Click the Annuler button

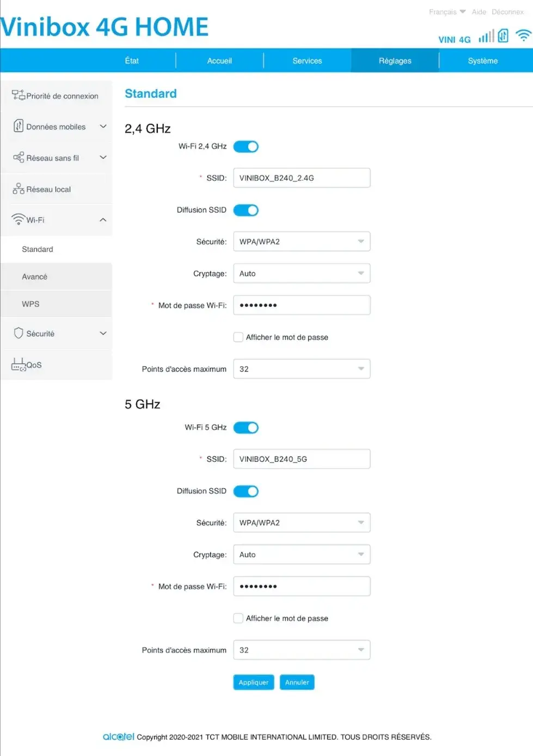[x=297, y=683]
